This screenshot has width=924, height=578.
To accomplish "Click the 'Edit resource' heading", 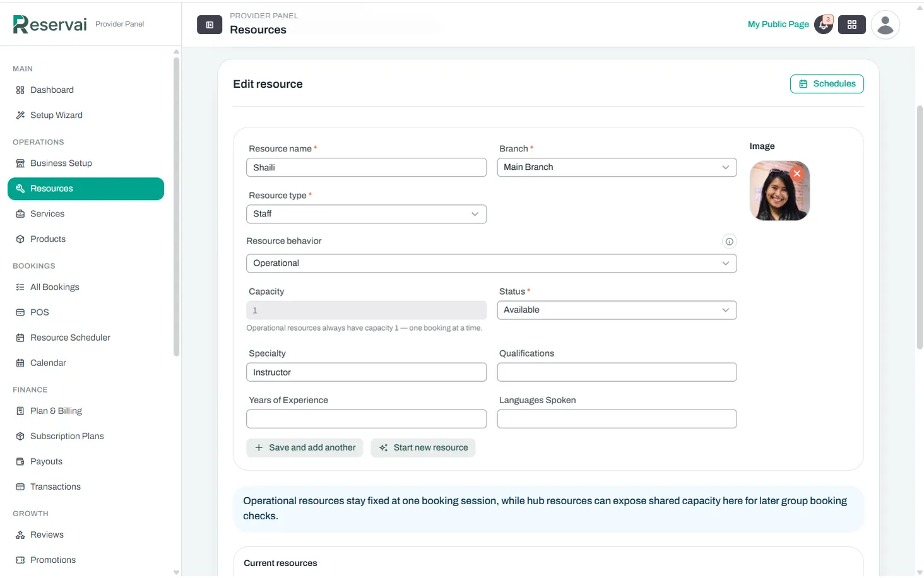I will 268,84.
